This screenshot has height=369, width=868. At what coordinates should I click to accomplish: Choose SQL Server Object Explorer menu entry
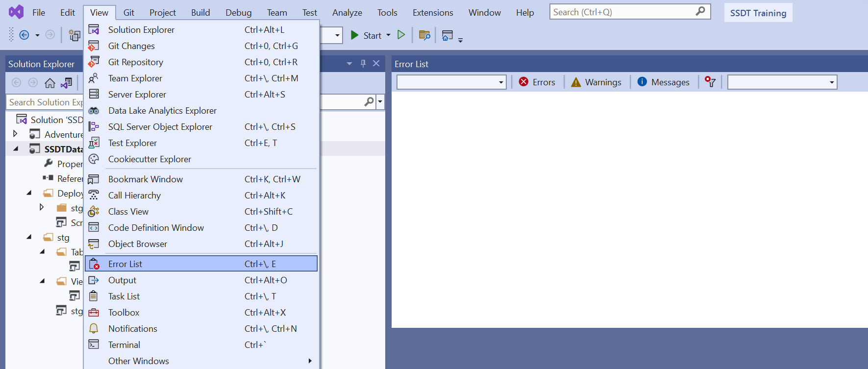pos(160,126)
